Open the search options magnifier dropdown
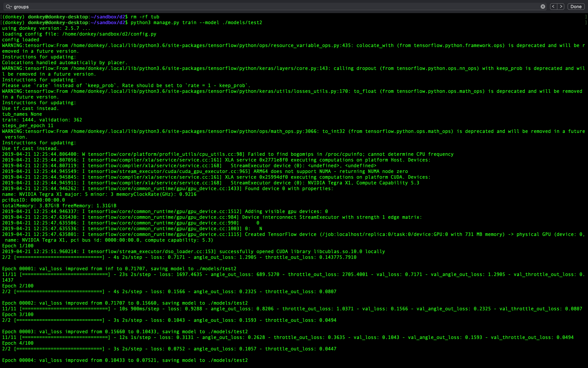Screen dimensions: 588x368 (9, 7)
